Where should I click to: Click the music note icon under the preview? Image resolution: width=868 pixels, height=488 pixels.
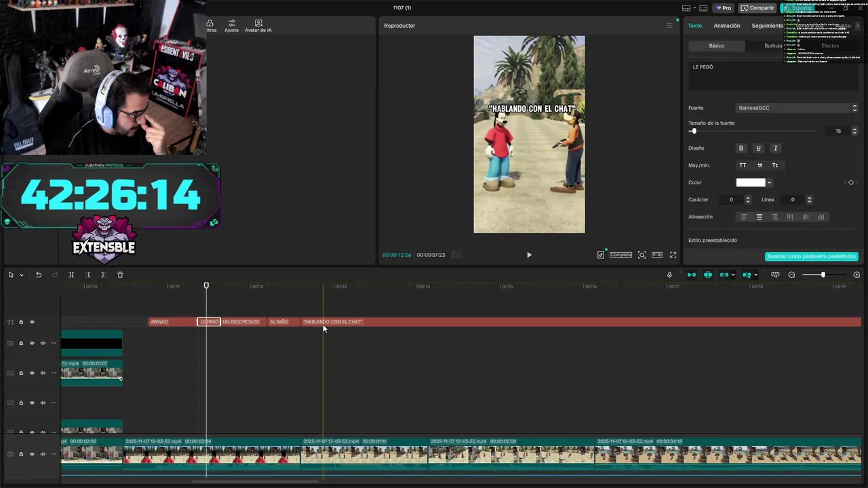tap(601, 255)
